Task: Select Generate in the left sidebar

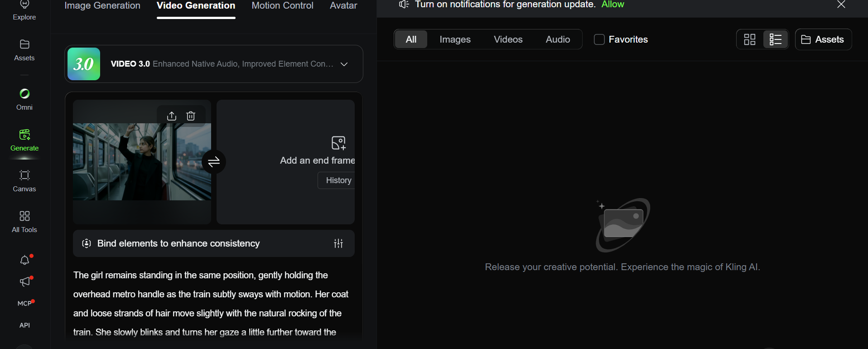Action: 24,141
